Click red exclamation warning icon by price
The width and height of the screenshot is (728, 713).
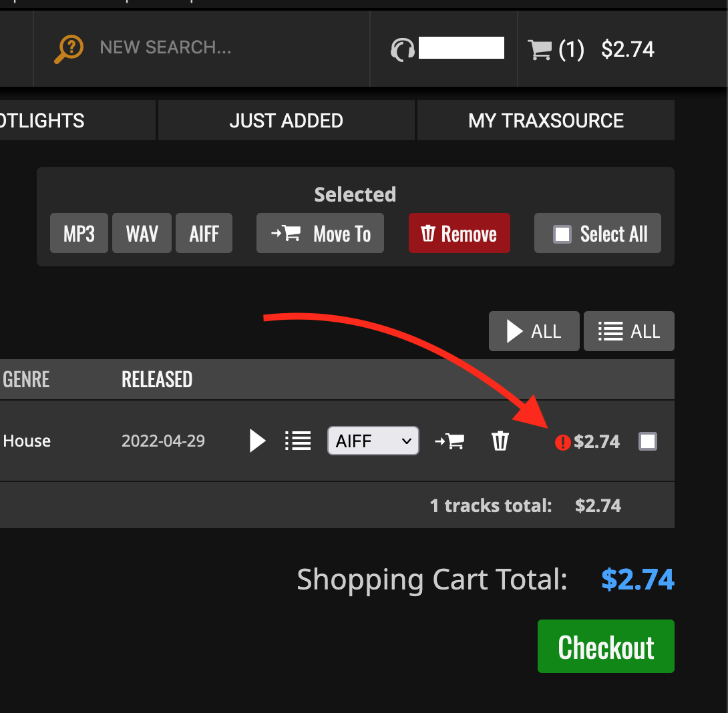coord(563,443)
